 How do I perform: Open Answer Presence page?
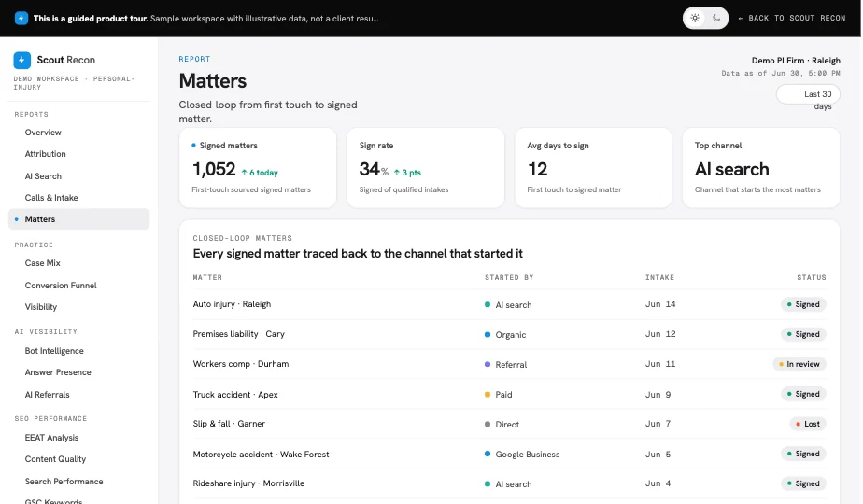pos(58,372)
